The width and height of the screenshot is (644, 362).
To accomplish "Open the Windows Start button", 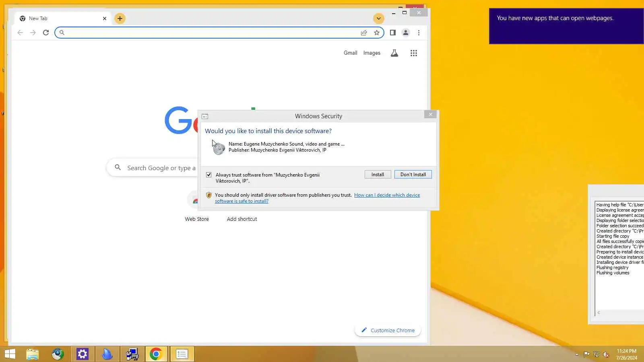I will [x=10, y=354].
